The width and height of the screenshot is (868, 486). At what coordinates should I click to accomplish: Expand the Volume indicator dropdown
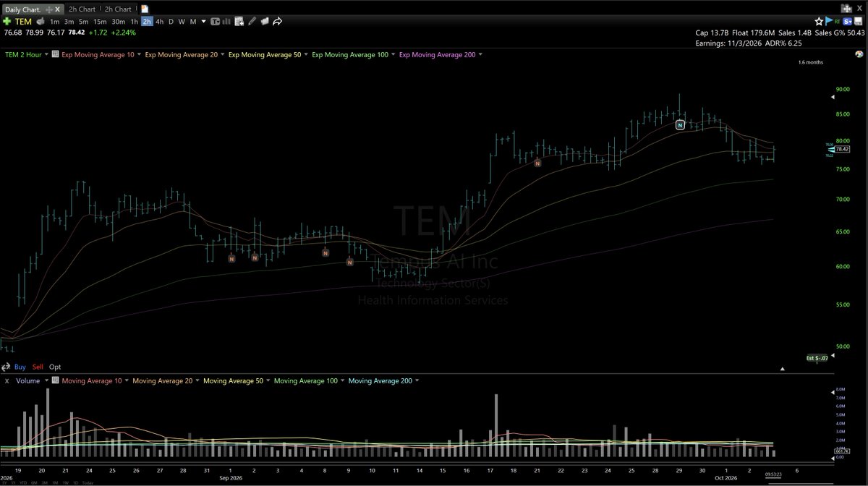tap(46, 380)
